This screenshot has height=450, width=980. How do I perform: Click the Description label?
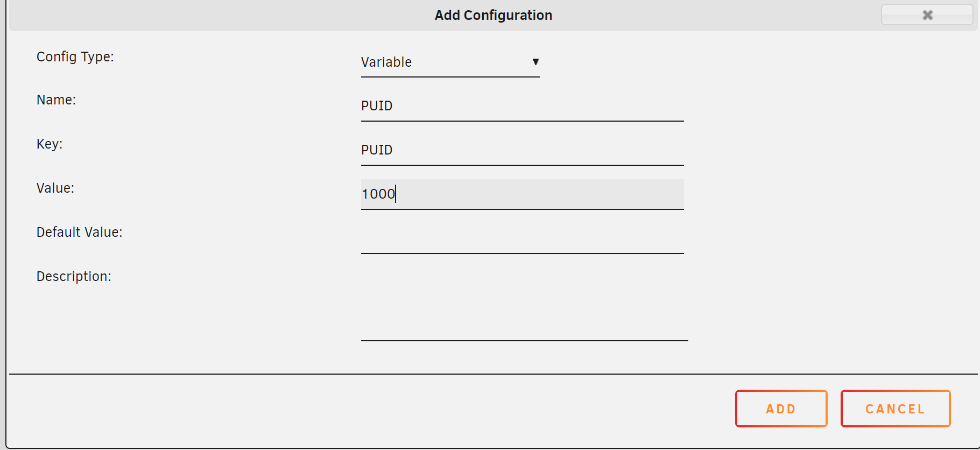coord(74,277)
